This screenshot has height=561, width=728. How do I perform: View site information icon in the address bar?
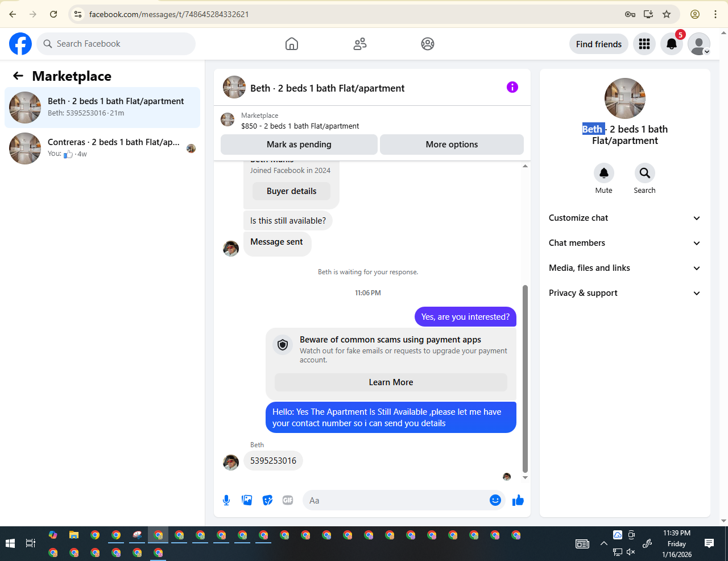pyautogui.click(x=78, y=14)
